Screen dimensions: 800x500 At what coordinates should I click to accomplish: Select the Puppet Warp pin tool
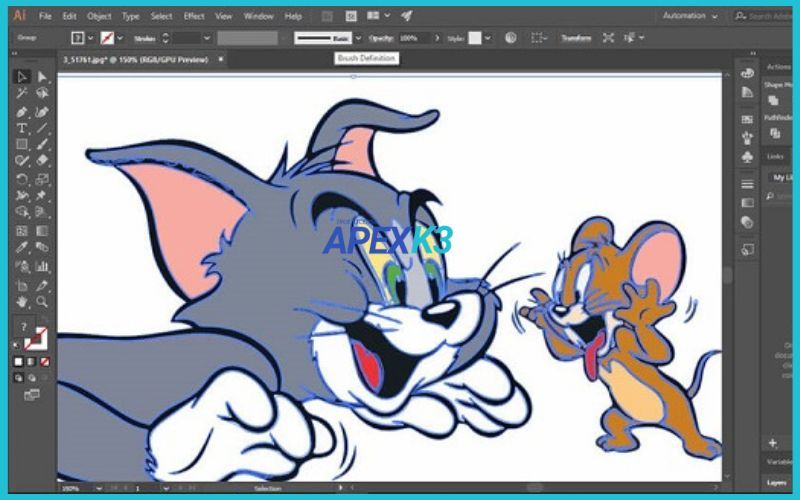tap(42, 195)
